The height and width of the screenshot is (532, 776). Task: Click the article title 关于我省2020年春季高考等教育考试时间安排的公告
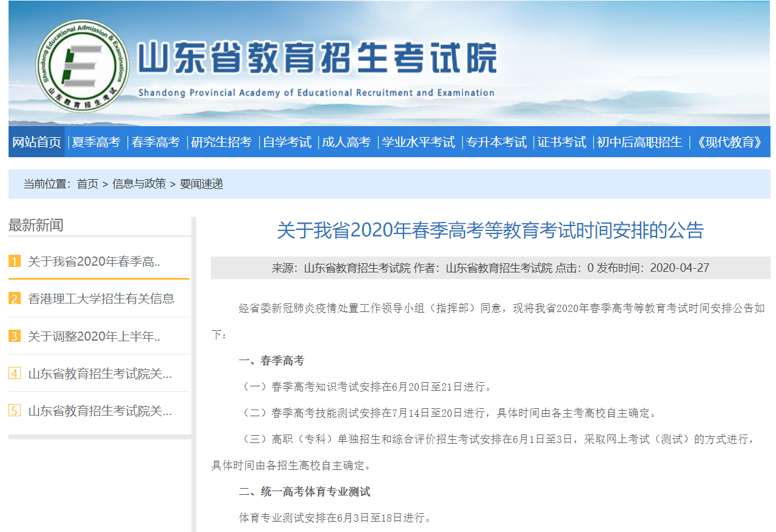point(491,230)
